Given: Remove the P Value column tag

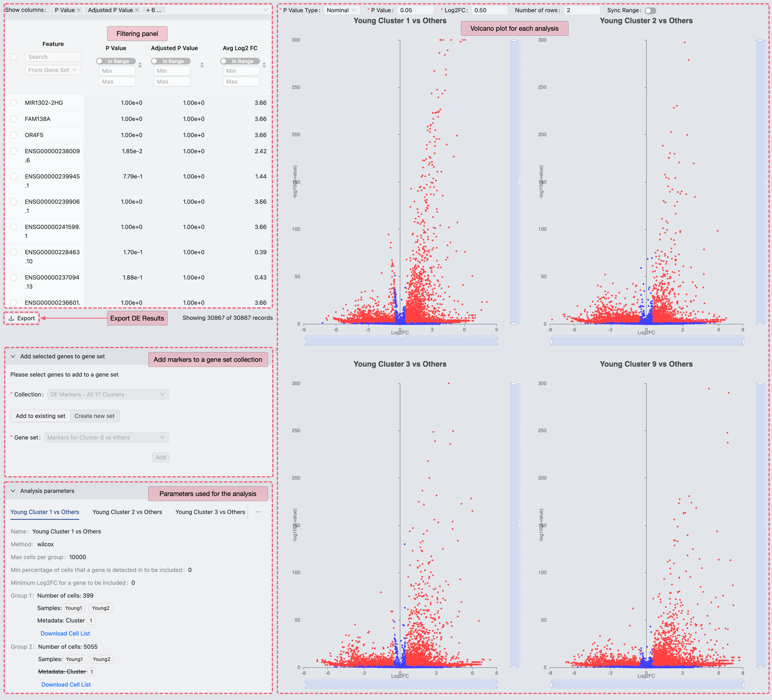Looking at the screenshot, I should pos(79,10).
